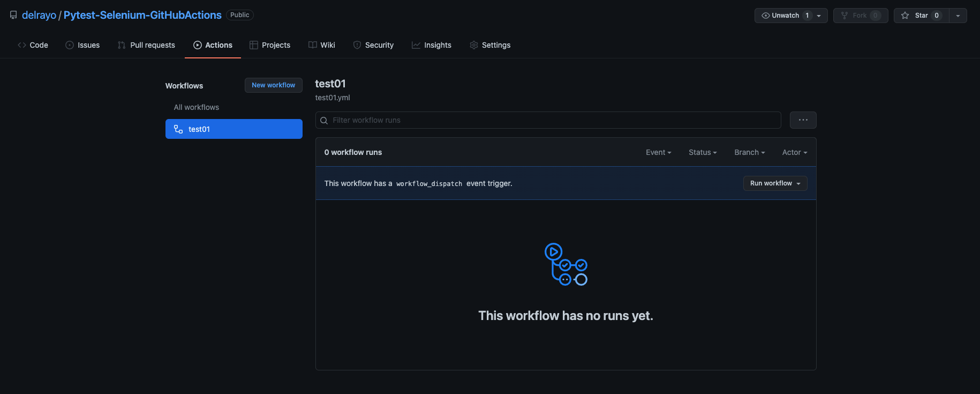
Task: Click the Code angle-brackets icon
Action: (x=22, y=45)
